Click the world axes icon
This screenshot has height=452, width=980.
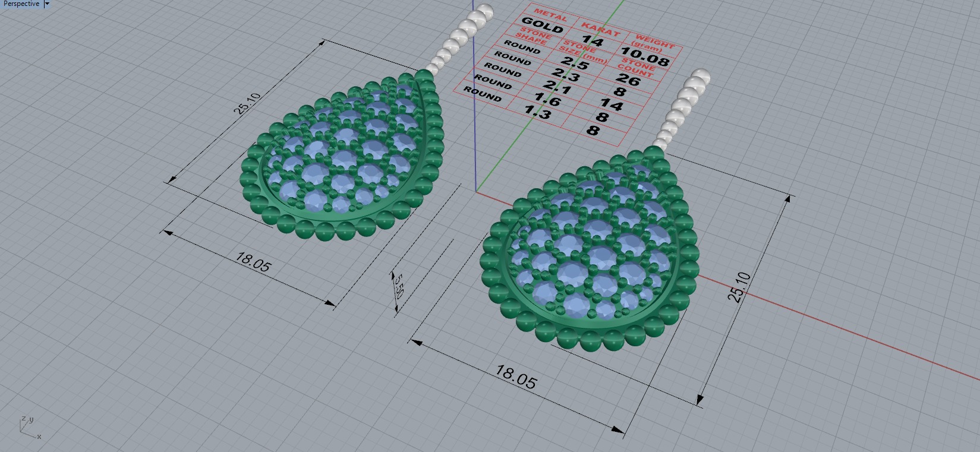coord(30,427)
